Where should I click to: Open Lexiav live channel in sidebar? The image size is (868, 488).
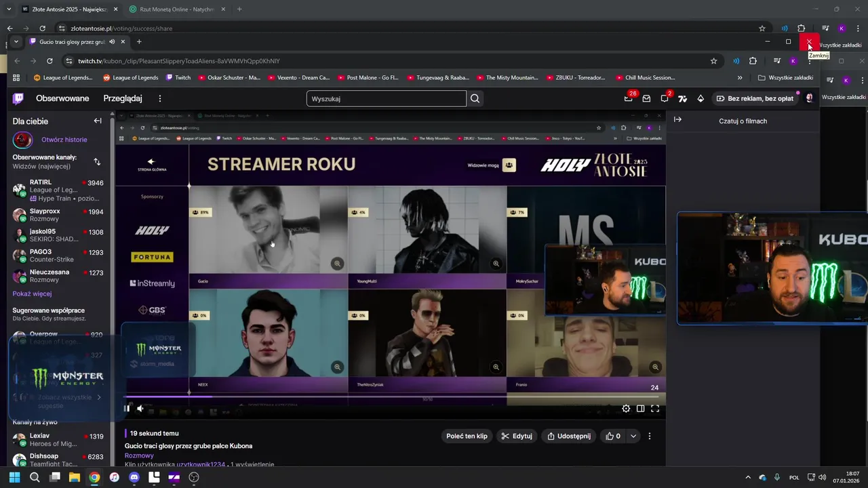(x=58, y=440)
